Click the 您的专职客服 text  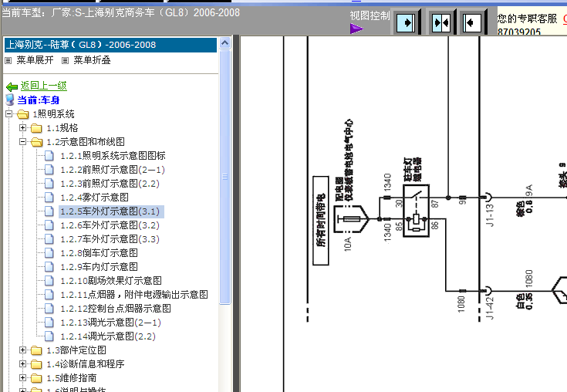[x=527, y=19]
